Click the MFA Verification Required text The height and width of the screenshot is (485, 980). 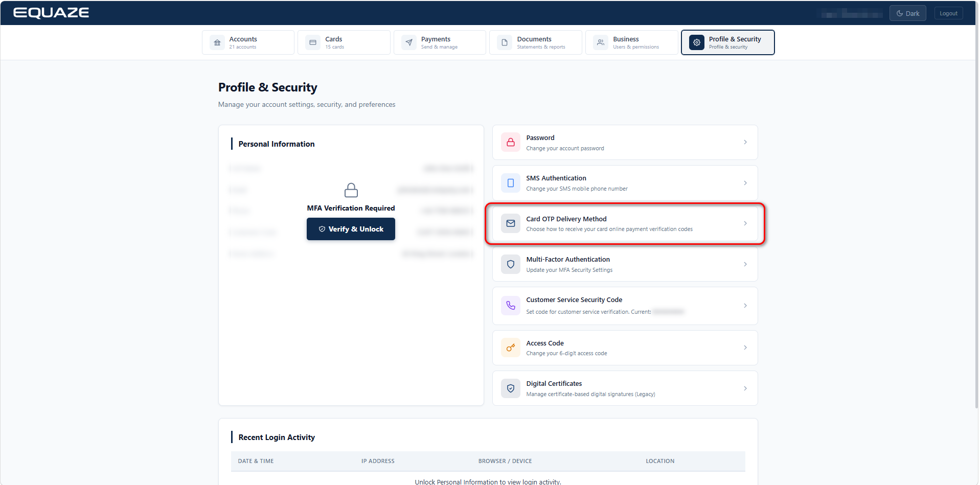point(351,208)
